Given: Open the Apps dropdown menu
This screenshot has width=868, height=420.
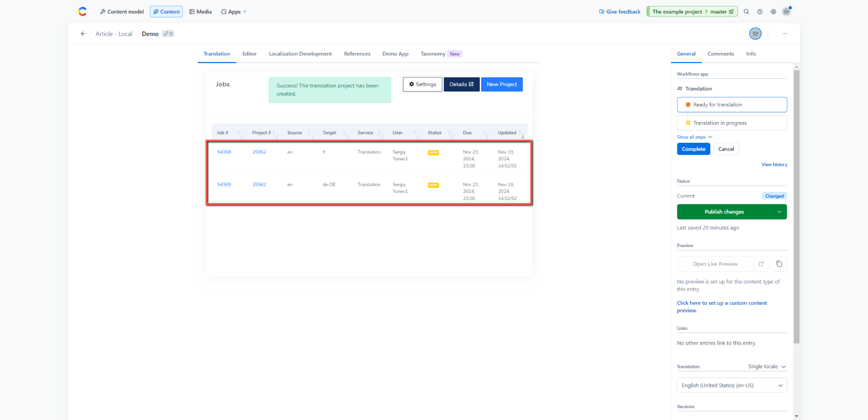Looking at the screenshot, I should [234, 12].
